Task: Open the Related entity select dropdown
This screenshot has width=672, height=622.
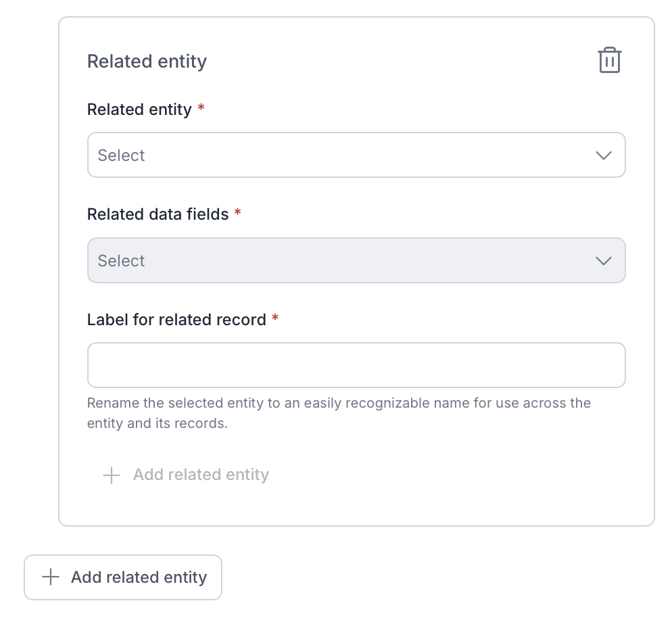Action: [356, 155]
